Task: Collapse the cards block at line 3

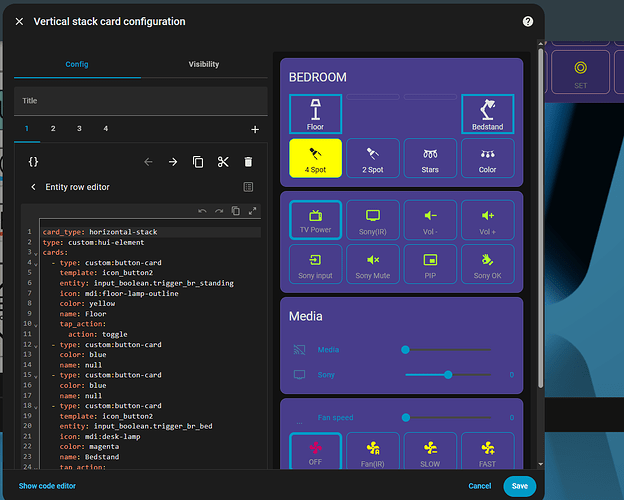Action: click(x=36, y=254)
